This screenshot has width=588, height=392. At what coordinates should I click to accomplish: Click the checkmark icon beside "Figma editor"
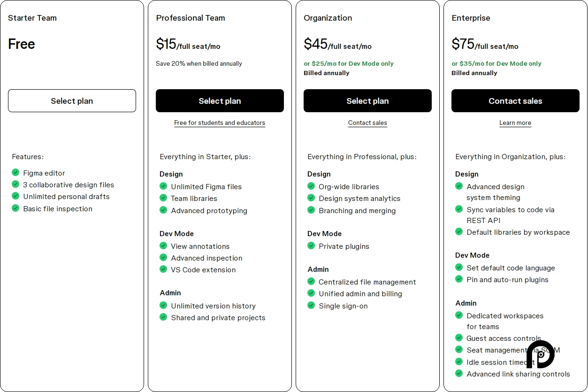pos(15,173)
